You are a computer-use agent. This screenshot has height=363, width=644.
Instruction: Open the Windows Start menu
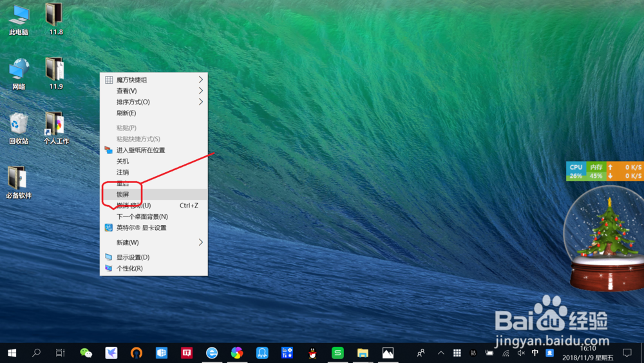click(x=12, y=353)
